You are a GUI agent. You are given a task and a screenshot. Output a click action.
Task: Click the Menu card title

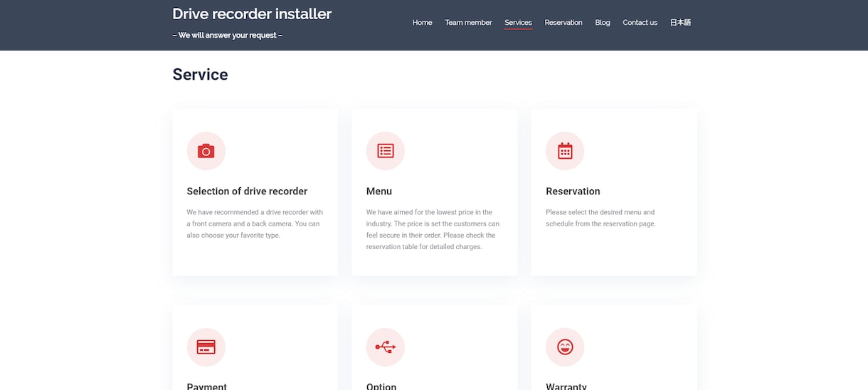pos(379,191)
